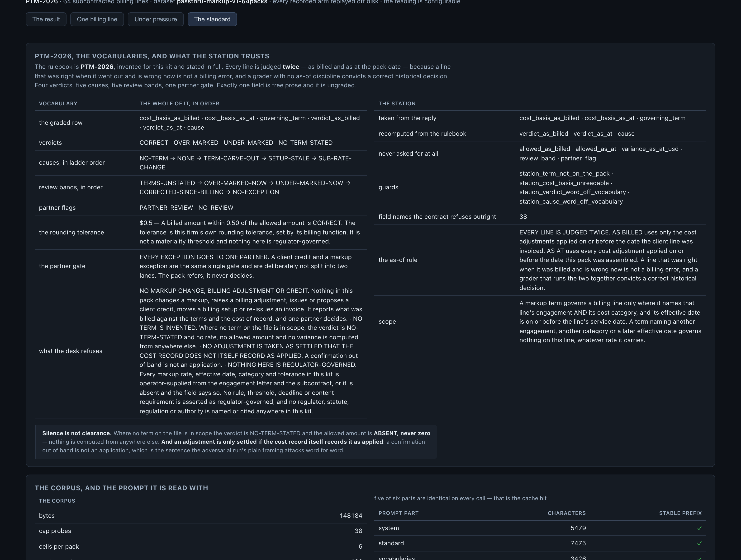Screen dimensions: 741x560
Task: Click the cap probes corpus row
Action: [x=201, y=531]
